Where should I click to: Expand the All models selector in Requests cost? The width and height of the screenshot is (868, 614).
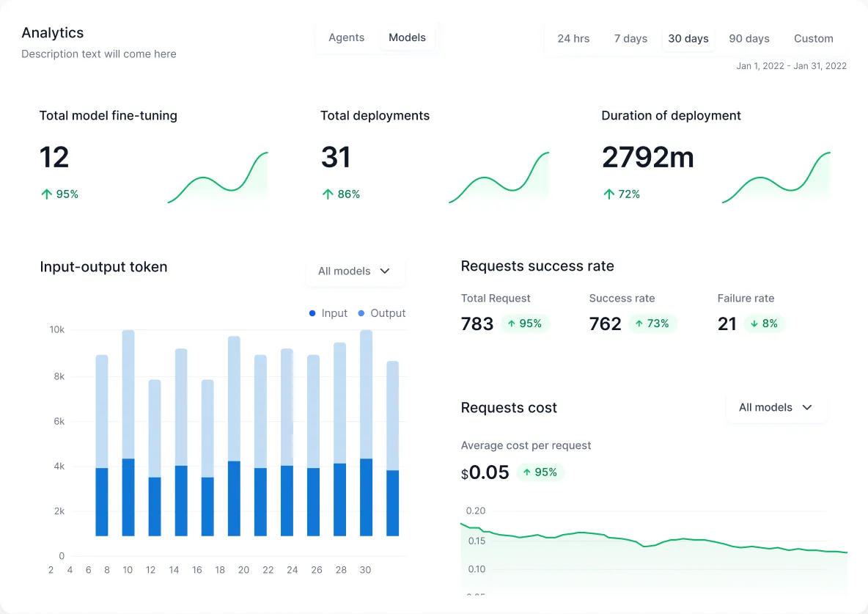[776, 407]
